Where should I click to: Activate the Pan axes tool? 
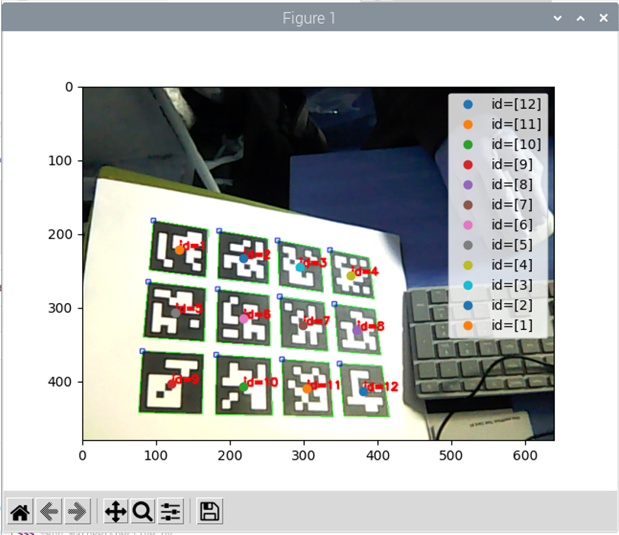tap(115, 511)
